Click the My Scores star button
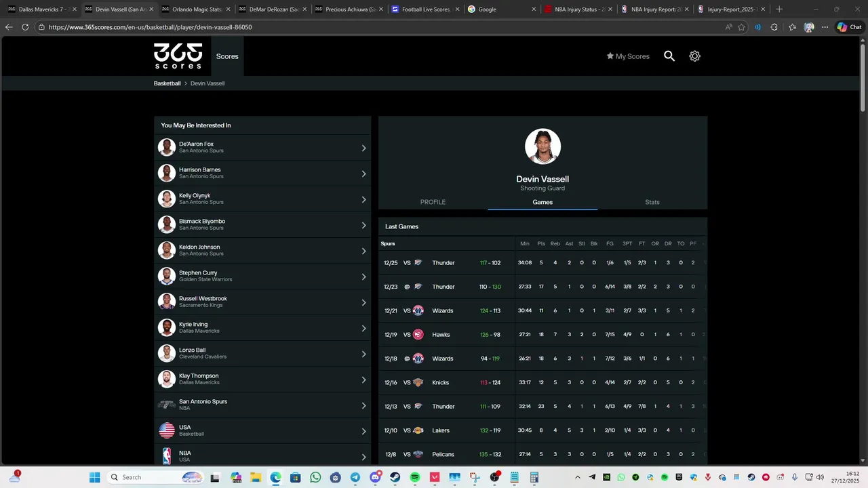 [628, 56]
